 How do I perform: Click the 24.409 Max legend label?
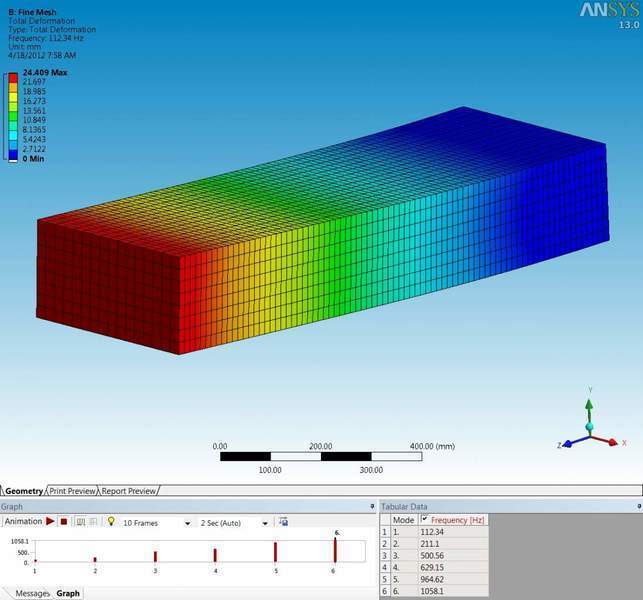tap(45, 73)
